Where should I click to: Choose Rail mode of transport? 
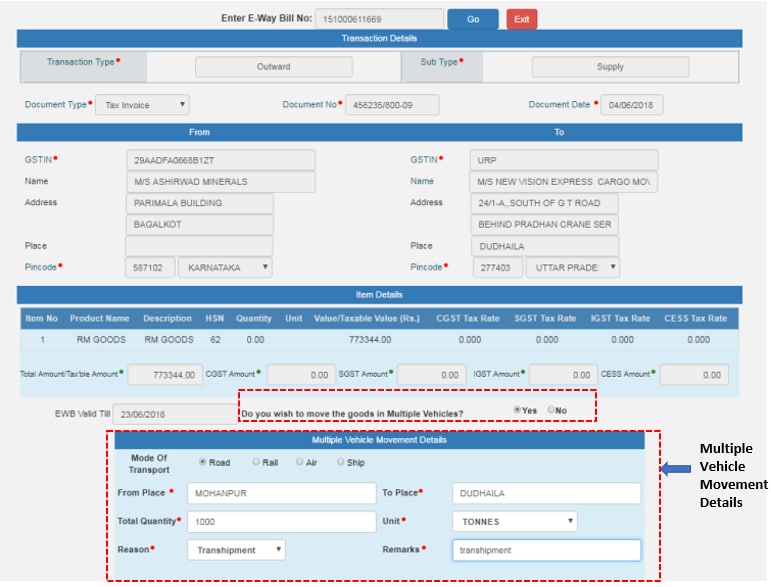[256, 462]
